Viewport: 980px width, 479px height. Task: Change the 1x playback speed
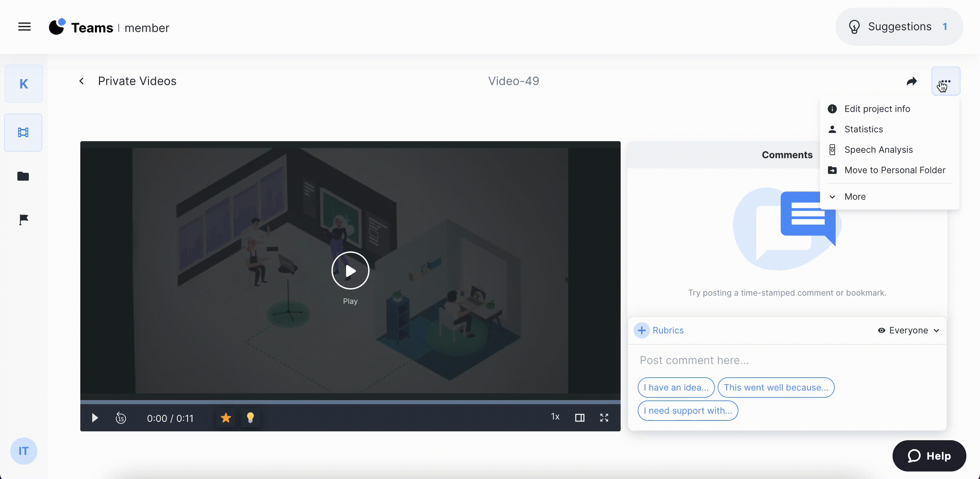tap(555, 417)
